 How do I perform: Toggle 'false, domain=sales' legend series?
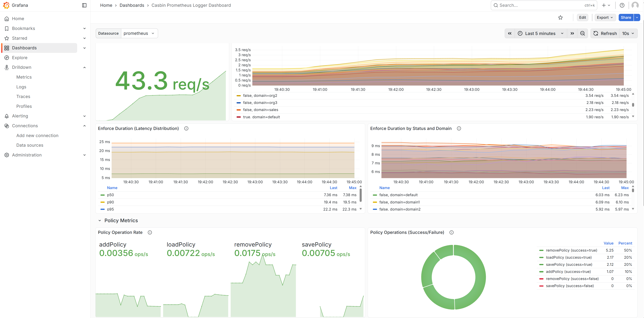coord(261,110)
